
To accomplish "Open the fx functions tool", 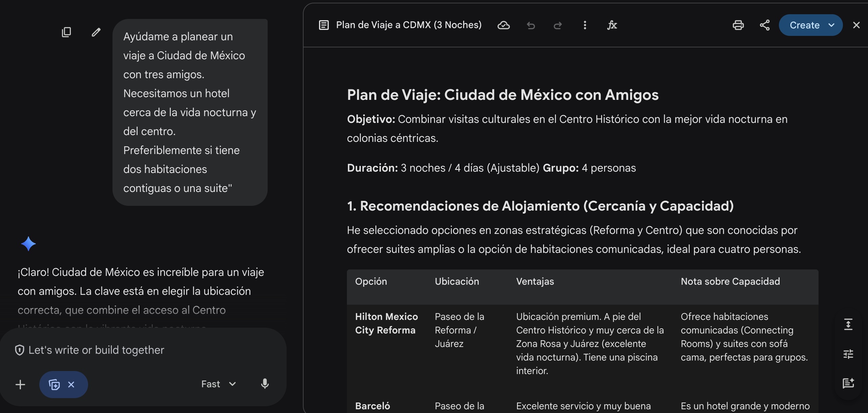I will point(612,25).
